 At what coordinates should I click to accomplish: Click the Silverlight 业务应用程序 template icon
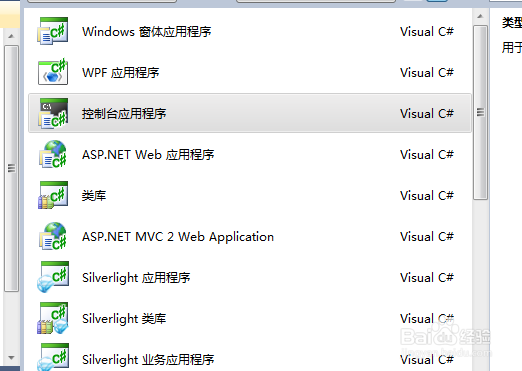click(x=53, y=357)
